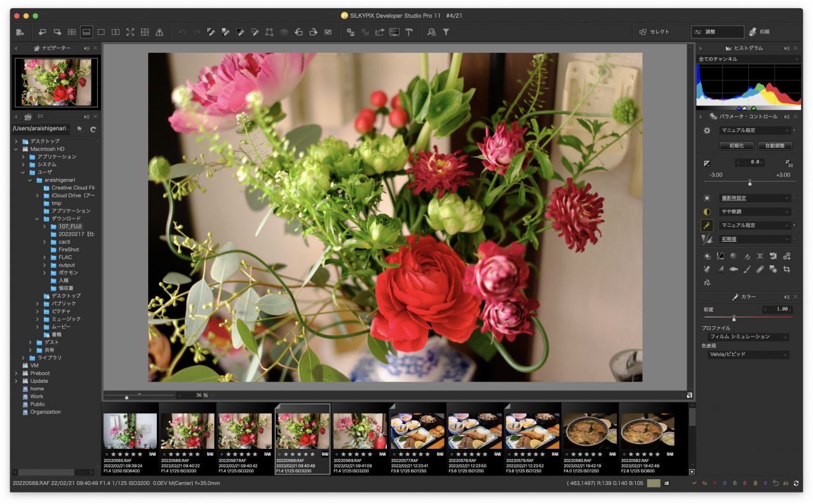
Task: Click the 自動調整 auto adjust button
Action: coord(775,146)
